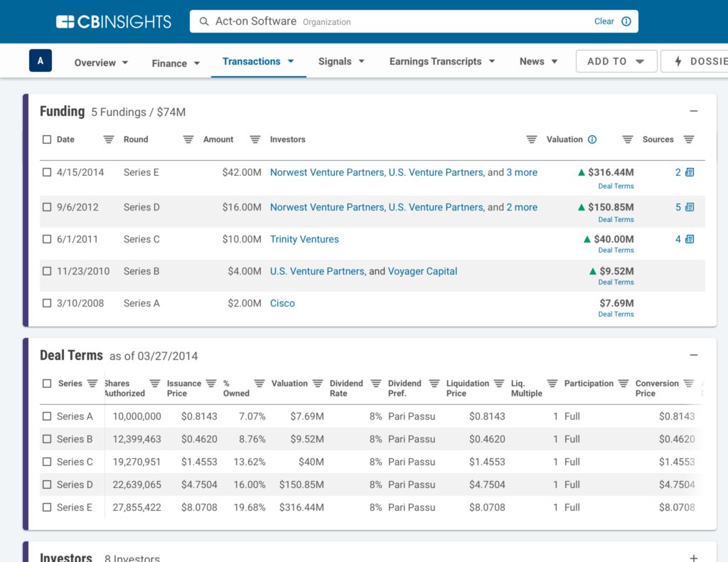Click the search magnifier icon

(x=204, y=21)
